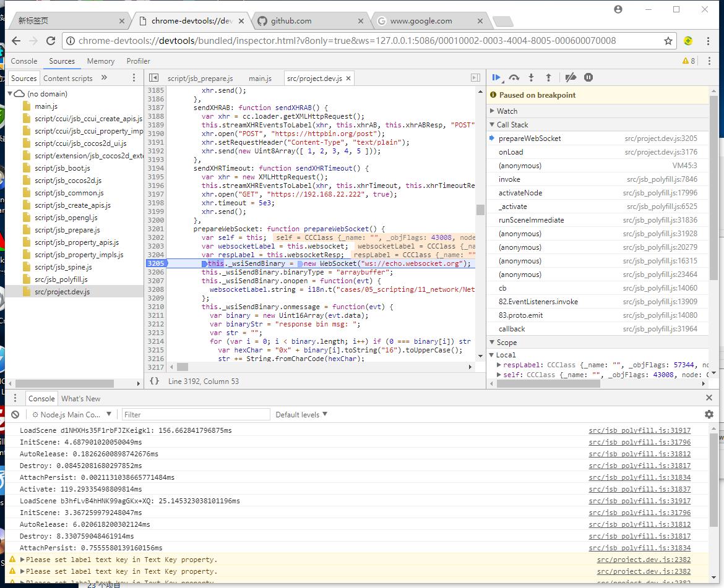724x588 pixels.
Task: Open src/jsb_polyfill.js:31917 link in console
Action: [x=639, y=430]
